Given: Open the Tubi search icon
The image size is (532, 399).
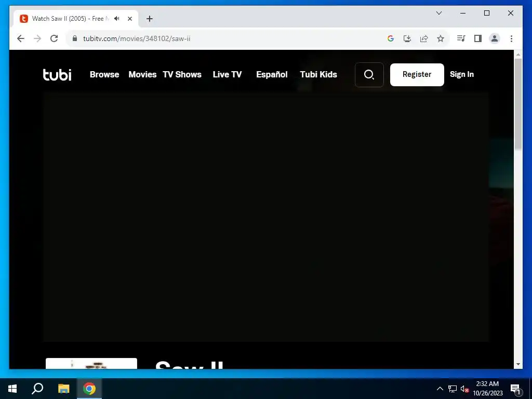Looking at the screenshot, I should click(x=369, y=75).
